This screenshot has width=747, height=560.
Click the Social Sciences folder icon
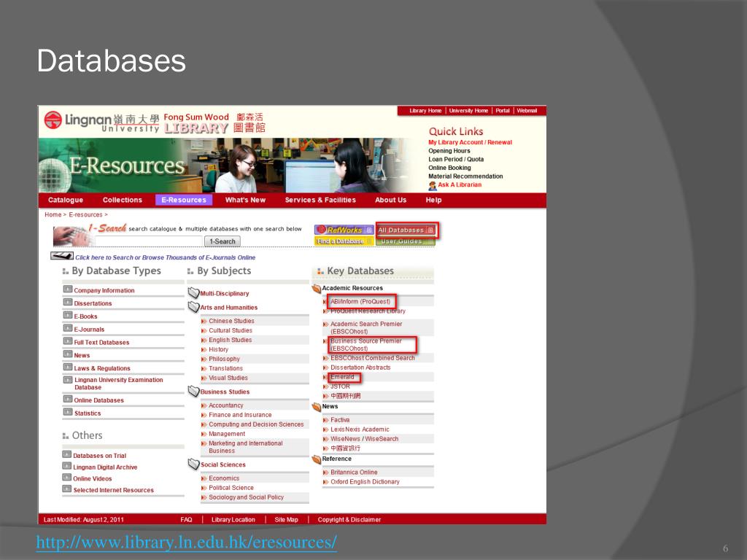pyautogui.click(x=193, y=464)
